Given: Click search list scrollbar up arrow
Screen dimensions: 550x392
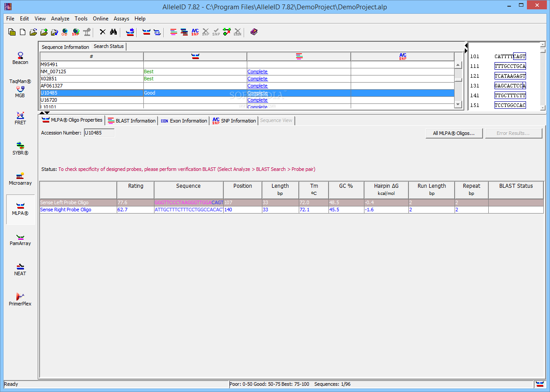Looking at the screenshot, I should click(458, 65).
